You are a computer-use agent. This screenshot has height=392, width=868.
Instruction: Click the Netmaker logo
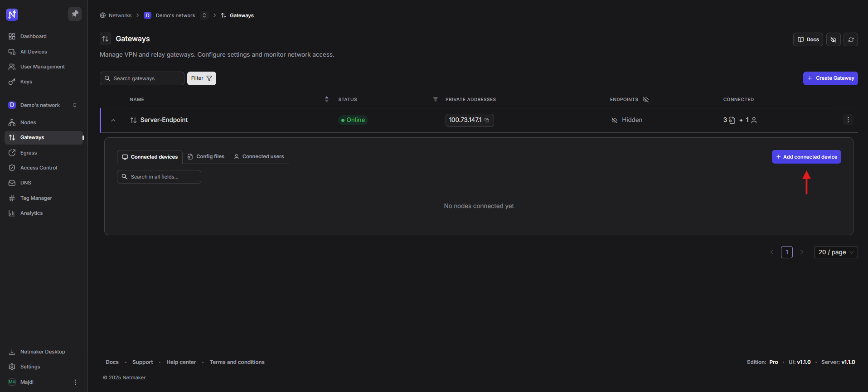coord(12,15)
